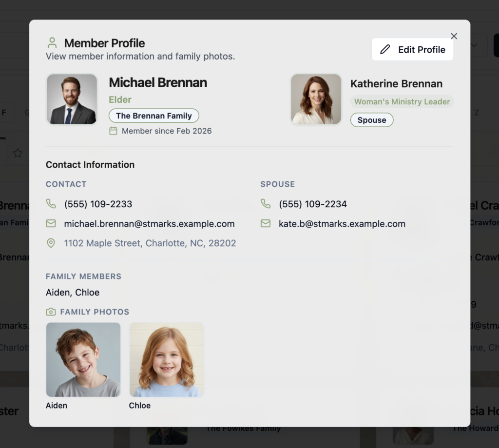Viewport: 499px width, 448px height.
Task: Click the envelope icon beside michael.brennan email
Action: (x=51, y=224)
